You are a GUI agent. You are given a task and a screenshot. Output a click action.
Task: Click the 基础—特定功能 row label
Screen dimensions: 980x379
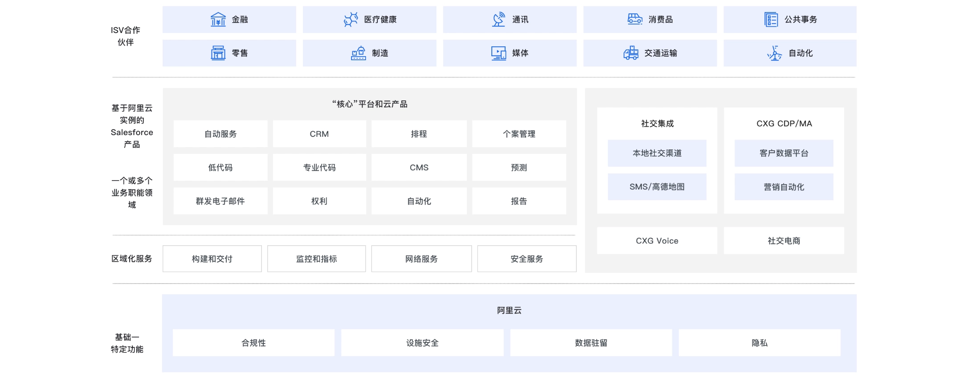pyautogui.click(x=127, y=343)
